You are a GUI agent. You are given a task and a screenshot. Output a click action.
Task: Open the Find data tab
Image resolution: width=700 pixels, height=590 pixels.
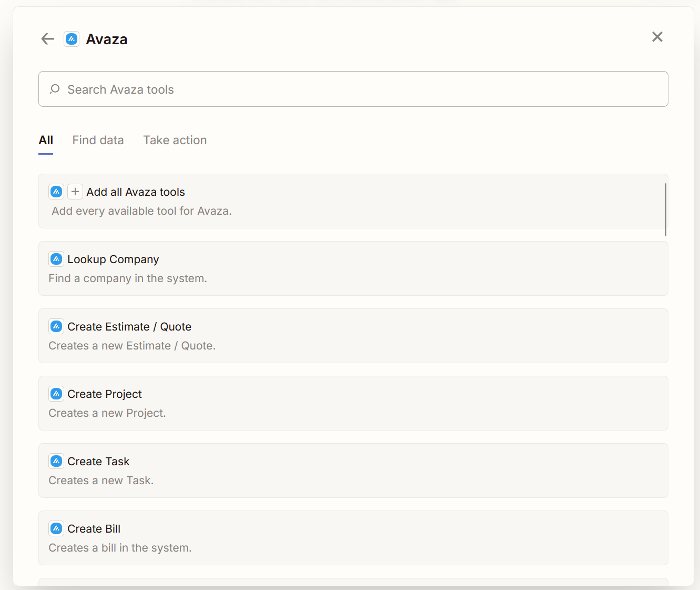pos(98,141)
